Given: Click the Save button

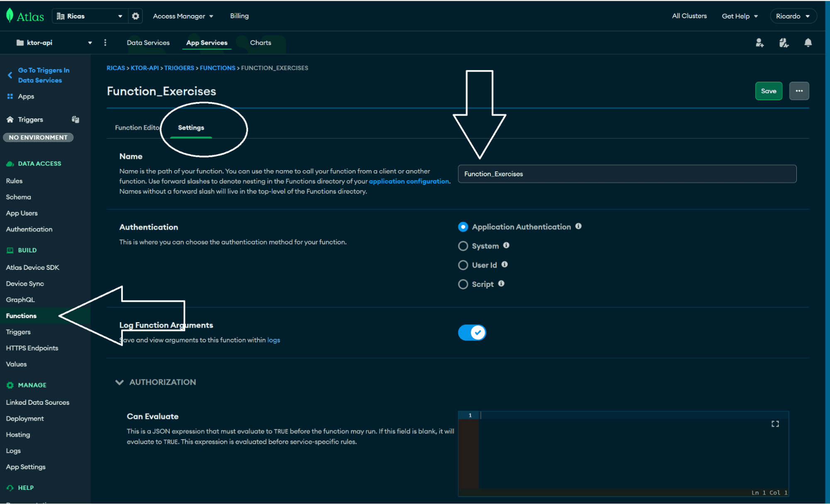Looking at the screenshot, I should click(x=769, y=91).
